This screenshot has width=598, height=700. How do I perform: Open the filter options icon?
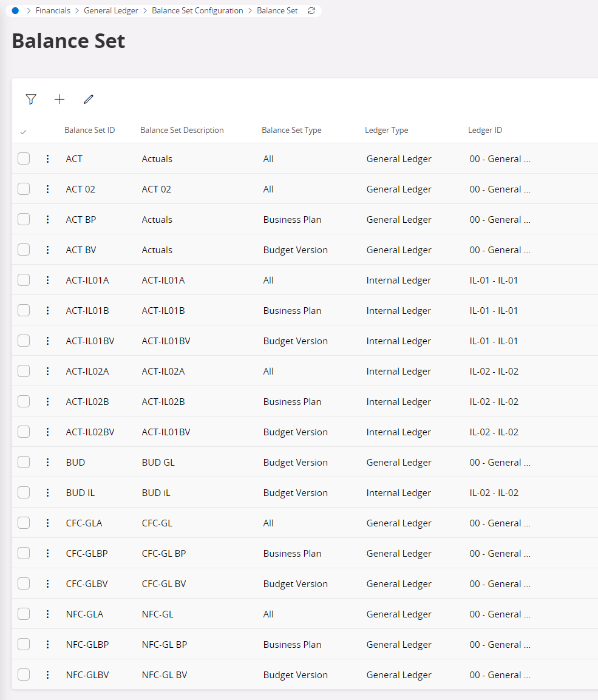pos(30,99)
